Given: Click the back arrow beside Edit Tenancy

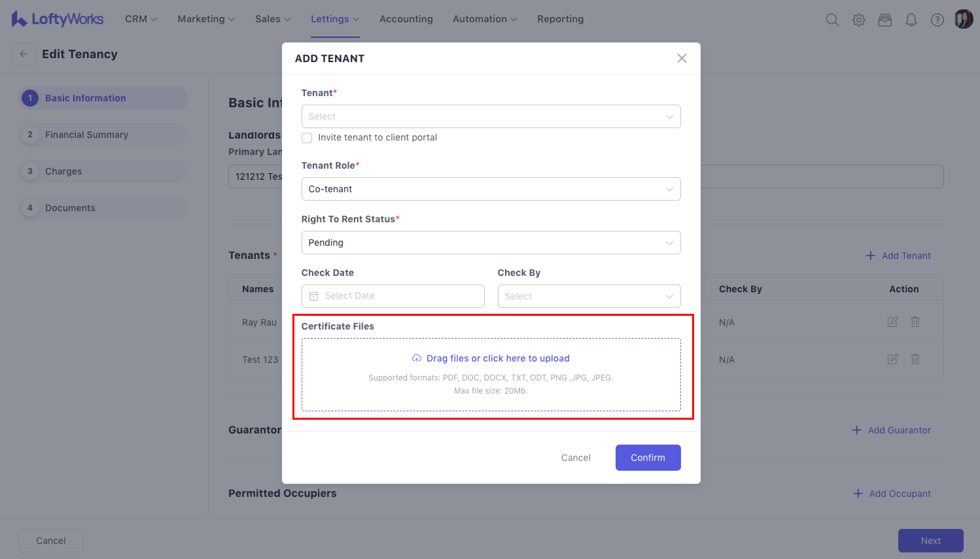Looking at the screenshot, I should click(x=24, y=54).
